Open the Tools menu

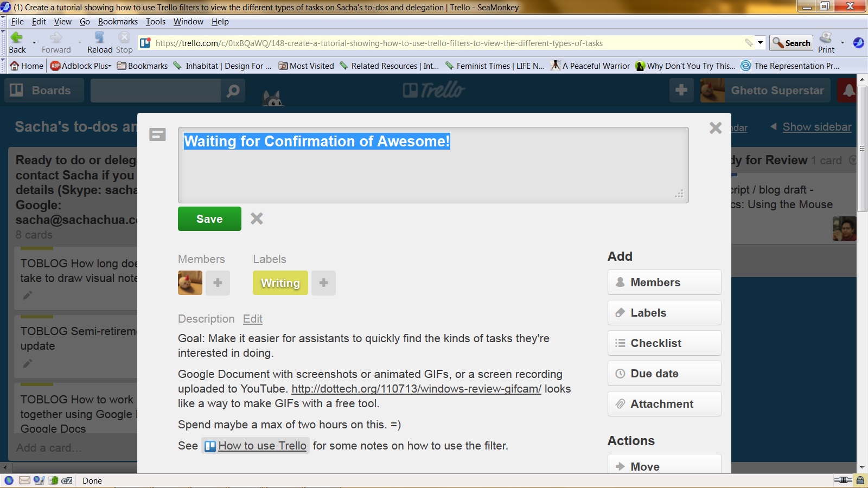156,22
